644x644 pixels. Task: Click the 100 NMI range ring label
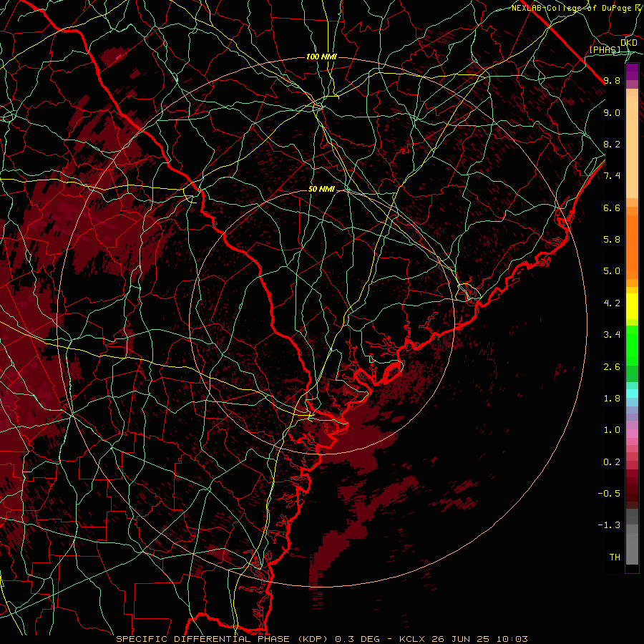(321, 57)
